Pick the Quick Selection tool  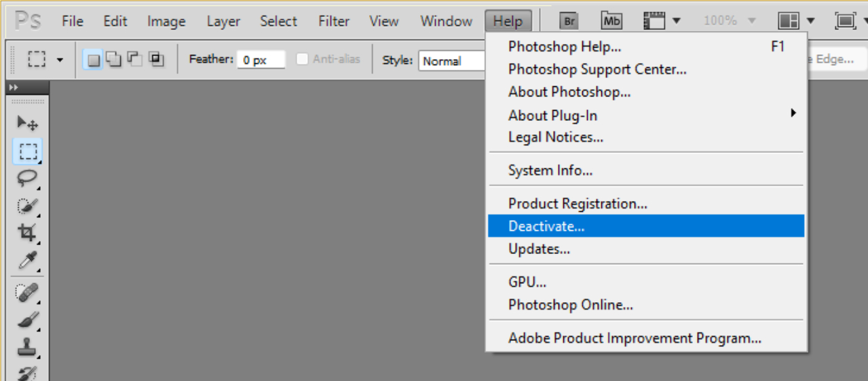27,205
